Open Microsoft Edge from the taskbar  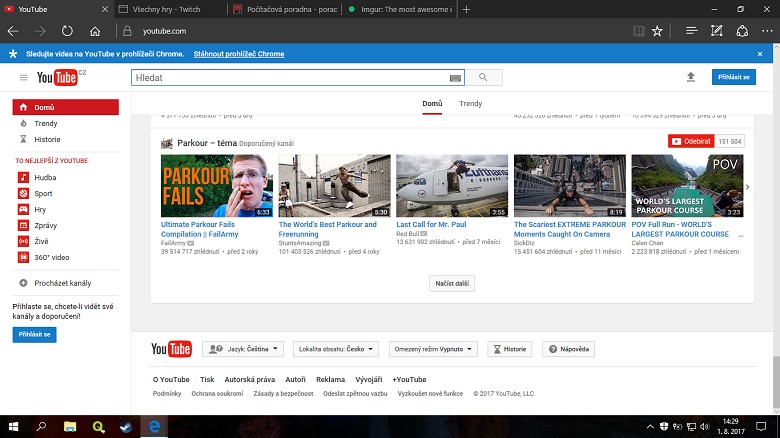(155, 426)
